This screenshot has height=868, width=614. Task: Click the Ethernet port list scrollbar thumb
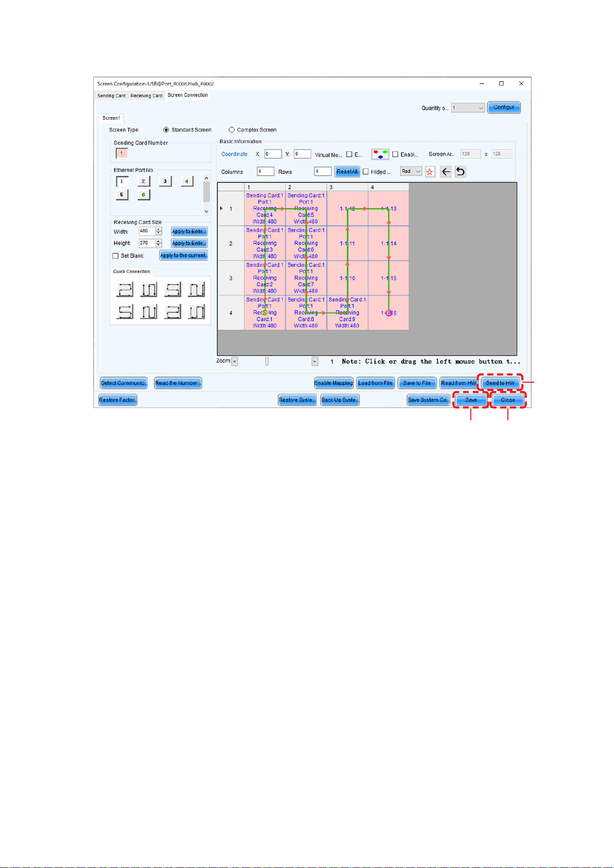pos(207,192)
